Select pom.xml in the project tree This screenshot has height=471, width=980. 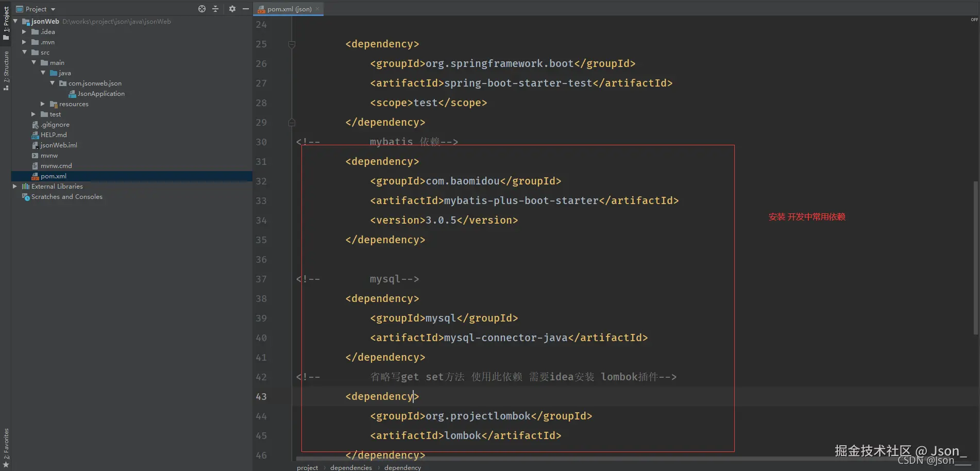pyautogui.click(x=54, y=176)
